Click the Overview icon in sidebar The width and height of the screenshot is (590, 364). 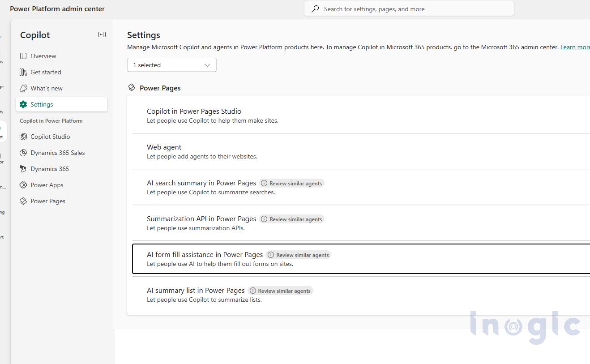pos(23,56)
